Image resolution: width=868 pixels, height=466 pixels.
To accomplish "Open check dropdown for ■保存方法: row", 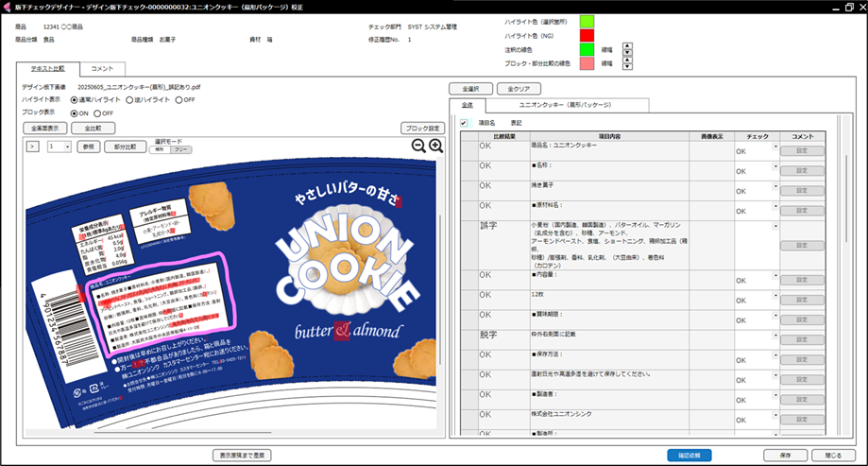I will [775, 355].
